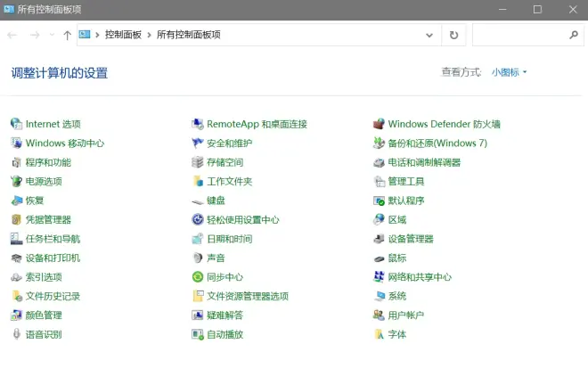The width and height of the screenshot is (588, 385).
Task: Open the 备份和还原 icon
Action: pos(379,143)
